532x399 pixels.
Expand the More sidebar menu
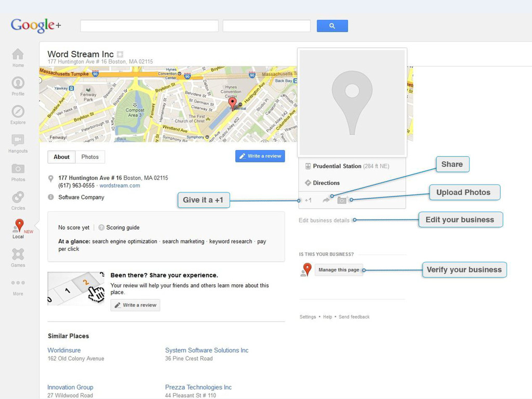[18, 283]
